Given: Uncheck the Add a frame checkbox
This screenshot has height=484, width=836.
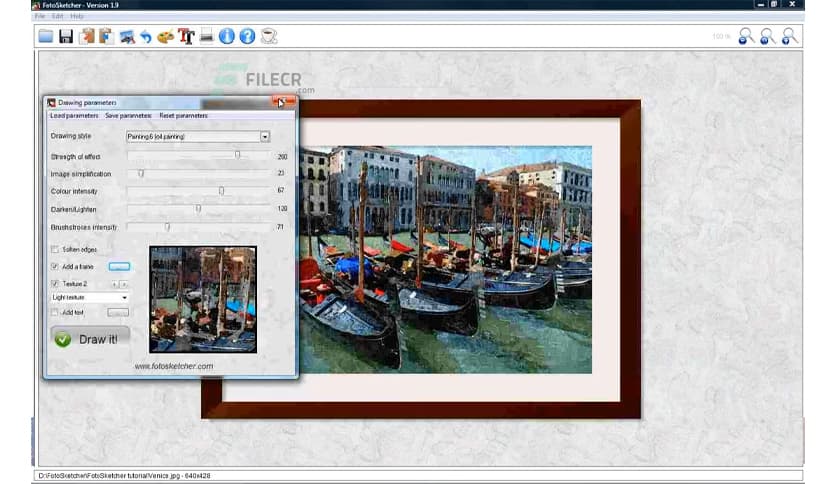Looking at the screenshot, I should coord(54,267).
